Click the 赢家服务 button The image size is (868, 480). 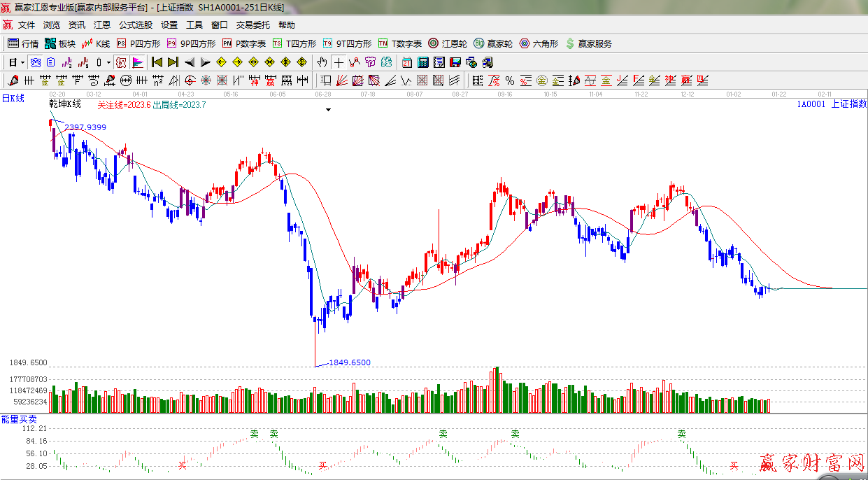588,43
